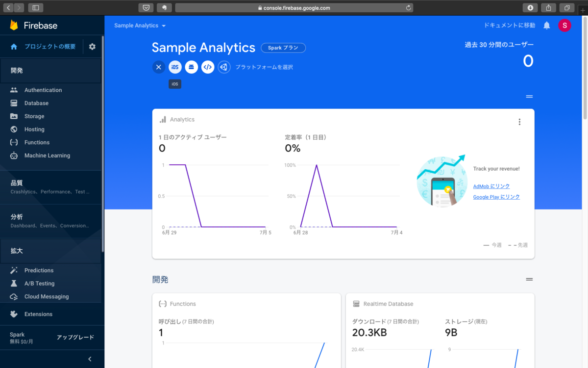Viewport: 588px width, 368px height.
Task: Open the Analytics card three-dot menu
Action: point(519,122)
